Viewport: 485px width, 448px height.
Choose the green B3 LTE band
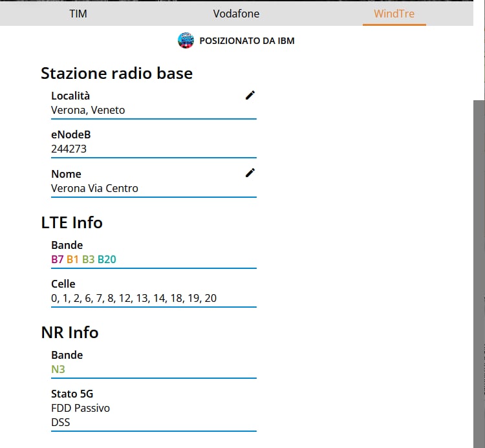coord(88,259)
